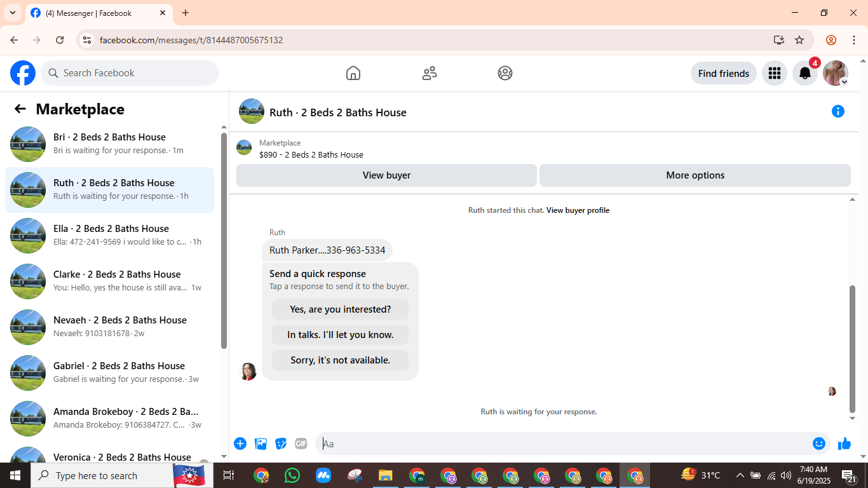Go to Facebook Home via house icon

pos(353,73)
